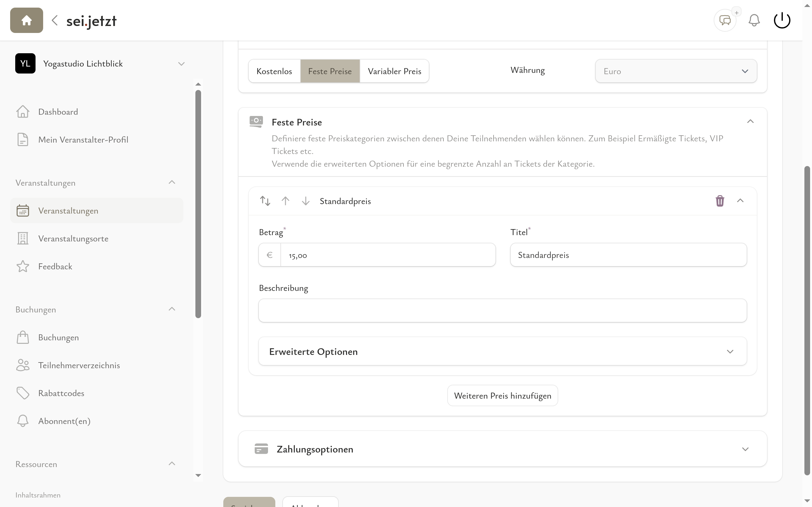Open the Währung Euro dropdown

point(676,71)
